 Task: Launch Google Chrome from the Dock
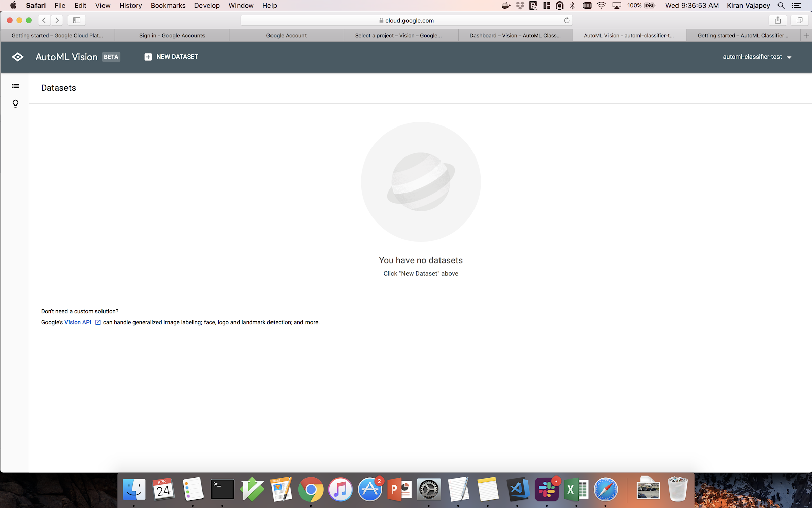coord(311,490)
